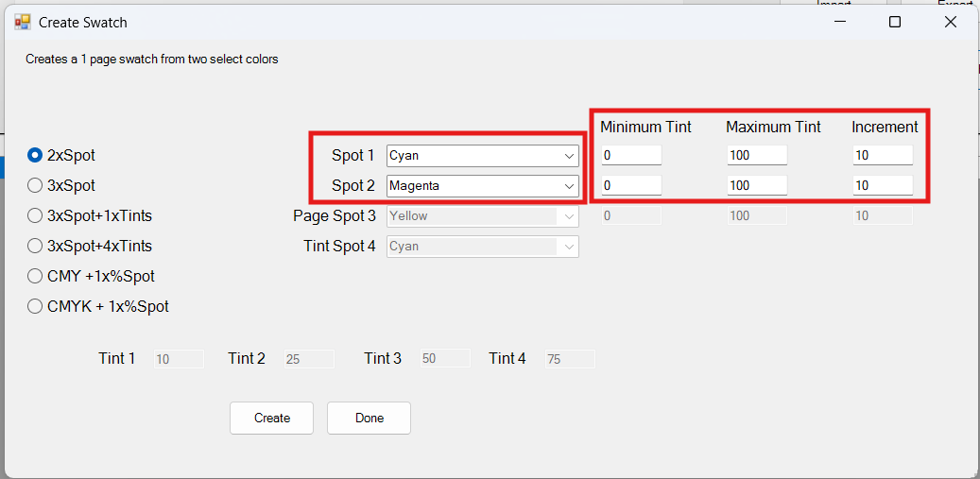Expand the Spot 2 Magenta dropdown

(x=483, y=185)
